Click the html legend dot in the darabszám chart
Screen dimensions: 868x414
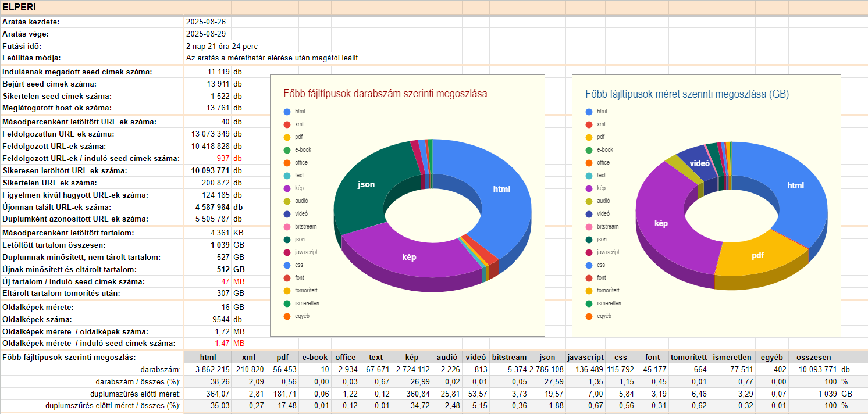point(287,112)
